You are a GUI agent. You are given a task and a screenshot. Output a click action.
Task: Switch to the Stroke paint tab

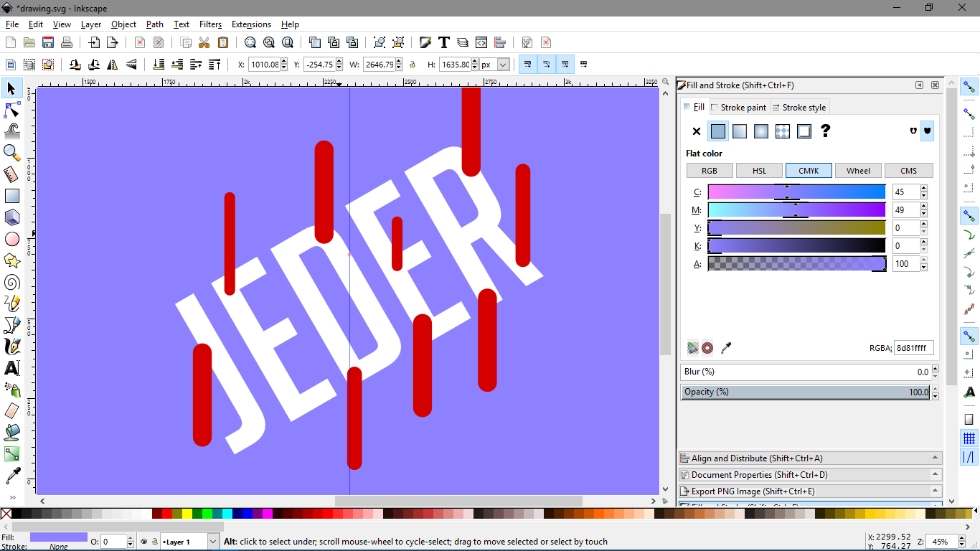740,107
